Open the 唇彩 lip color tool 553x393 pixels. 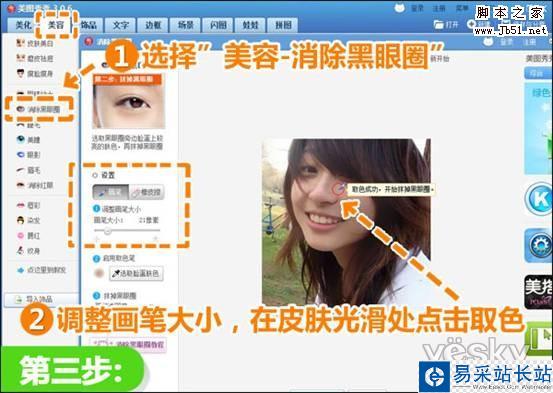pyautogui.click(x=29, y=205)
